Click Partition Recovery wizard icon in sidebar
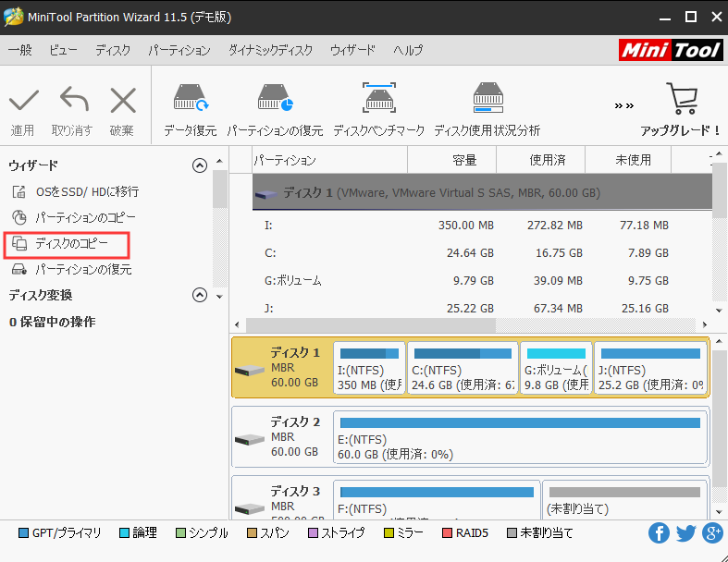Image resolution: width=728 pixels, height=562 pixels. click(19, 269)
